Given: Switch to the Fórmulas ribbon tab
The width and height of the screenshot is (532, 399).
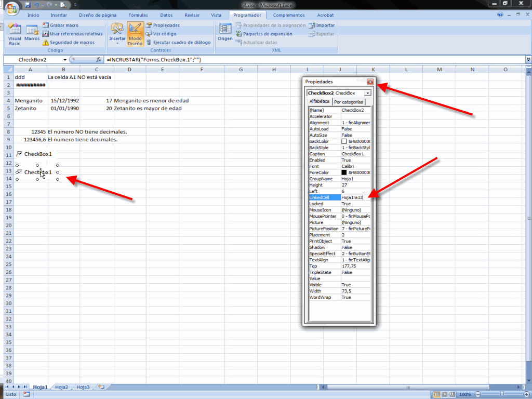Looking at the screenshot, I should click(x=138, y=15).
